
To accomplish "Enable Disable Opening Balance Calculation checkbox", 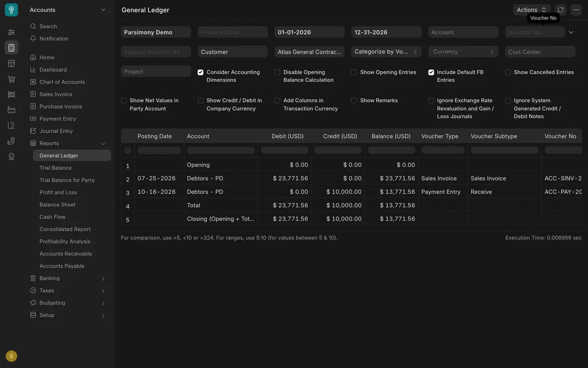I will [277, 72].
